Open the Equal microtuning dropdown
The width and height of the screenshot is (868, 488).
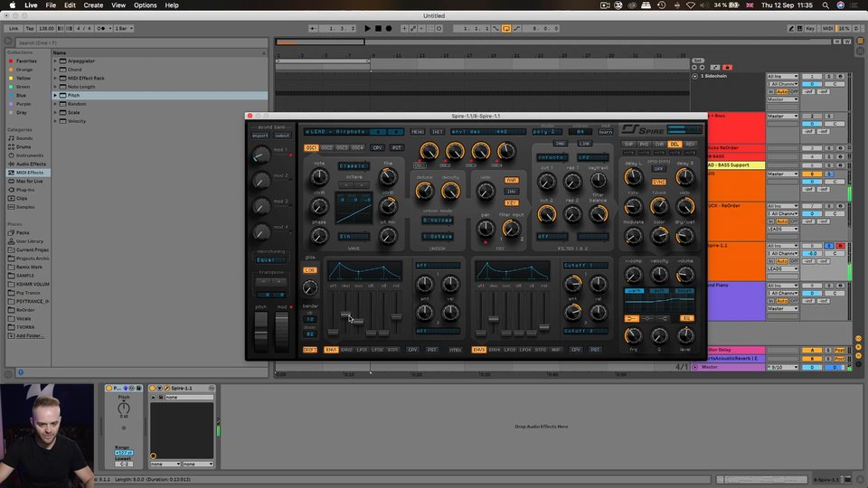click(270, 259)
